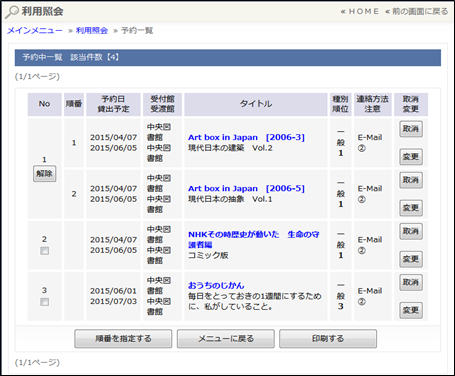The width and height of the screenshot is (455, 376).
Task: Click 一般 3 rank in おうちのじかん row
Action: 340,296
